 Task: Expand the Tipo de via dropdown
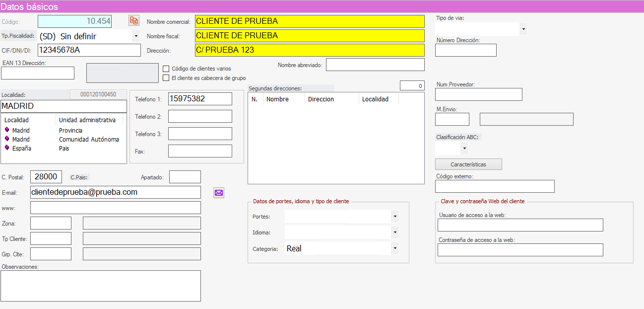[x=523, y=29]
